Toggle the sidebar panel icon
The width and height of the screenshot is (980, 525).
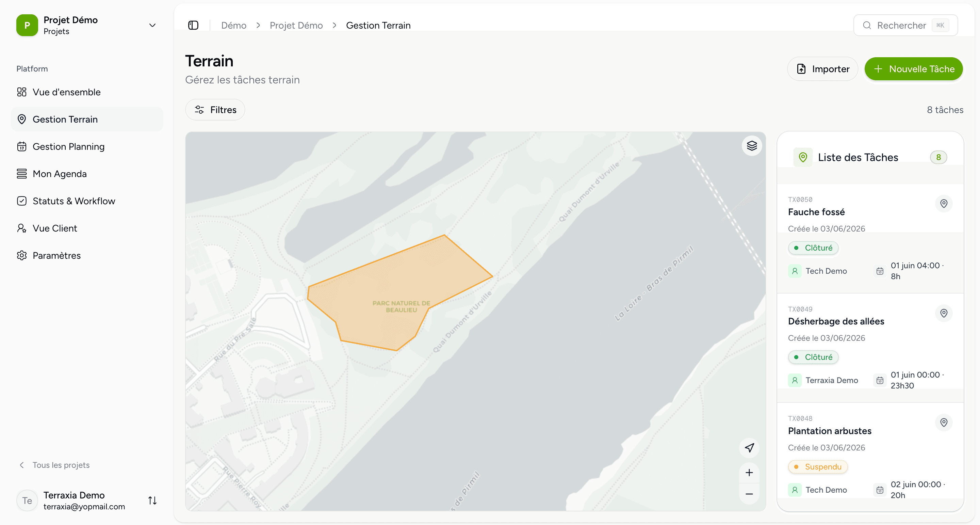tap(193, 25)
